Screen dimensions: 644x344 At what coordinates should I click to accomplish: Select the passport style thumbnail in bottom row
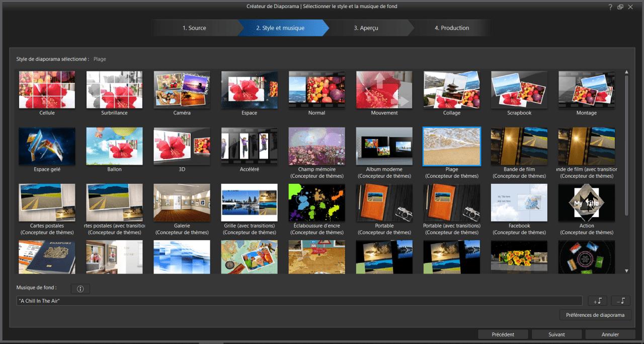(x=47, y=257)
